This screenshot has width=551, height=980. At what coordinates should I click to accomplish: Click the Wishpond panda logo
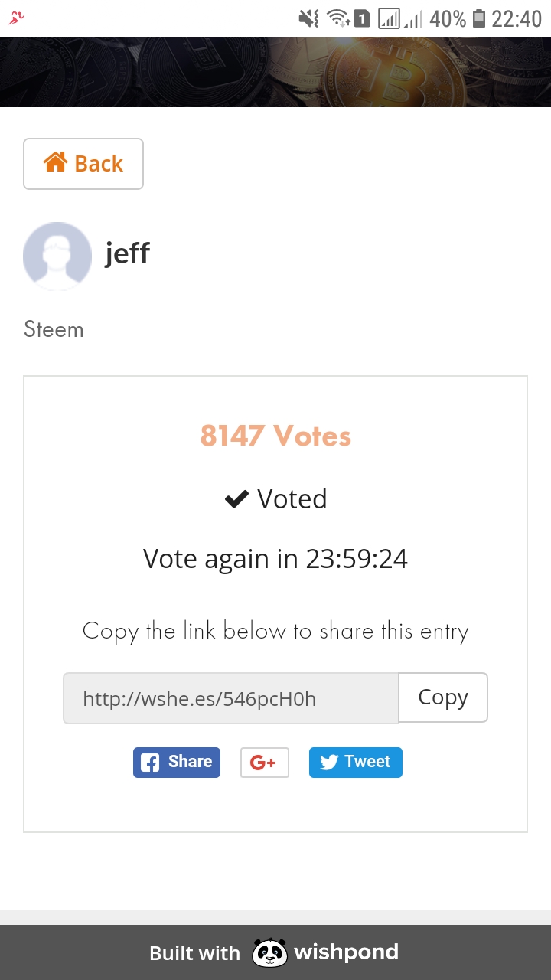click(x=269, y=953)
